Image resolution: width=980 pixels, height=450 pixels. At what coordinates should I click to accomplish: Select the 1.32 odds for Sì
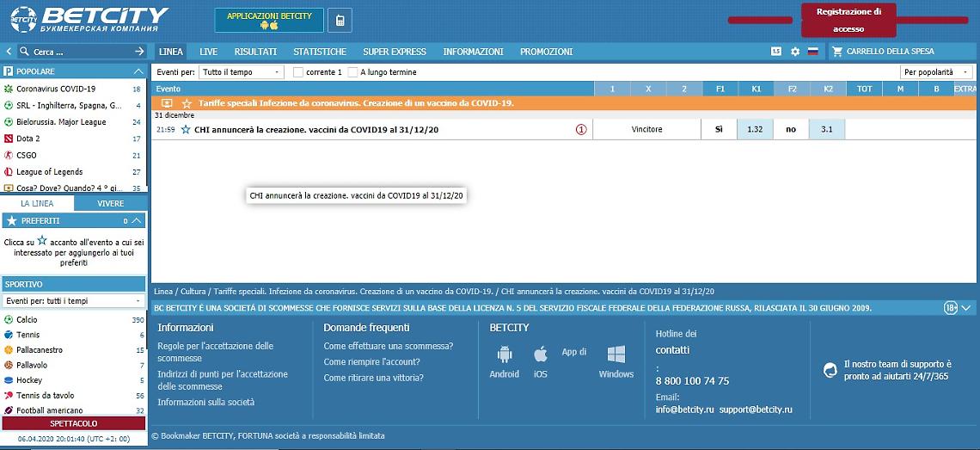click(755, 130)
